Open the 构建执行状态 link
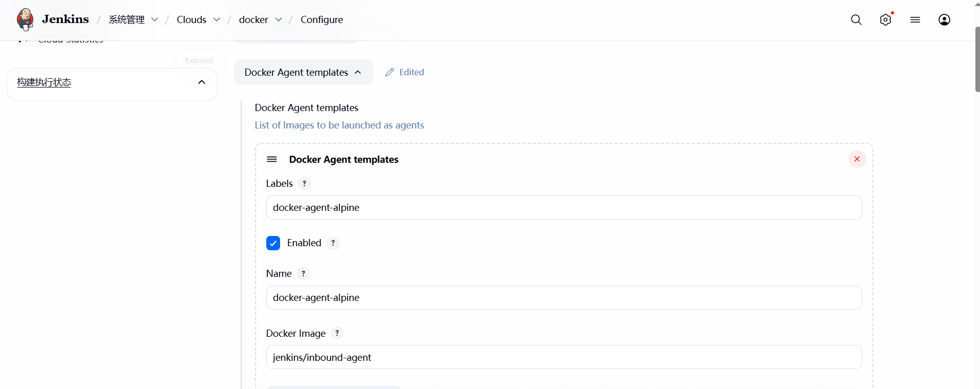Screen dimensions: 980x389 click(44, 82)
